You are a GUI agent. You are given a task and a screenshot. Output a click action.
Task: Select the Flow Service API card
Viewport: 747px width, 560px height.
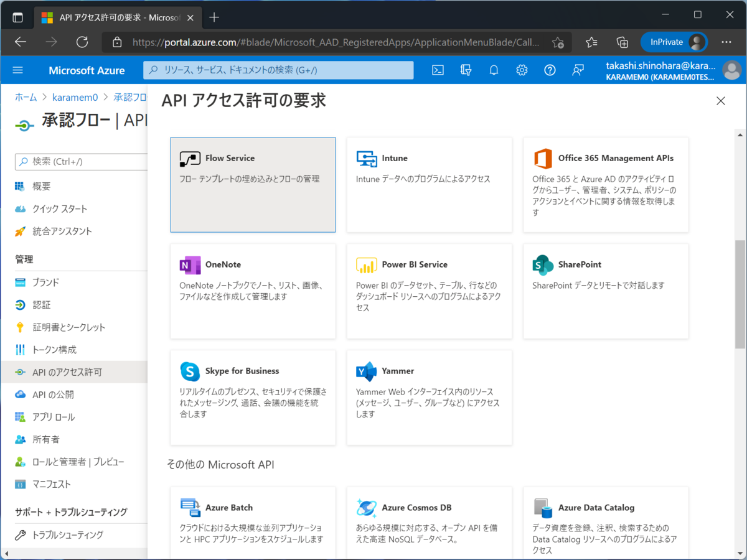pyautogui.click(x=253, y=185)
